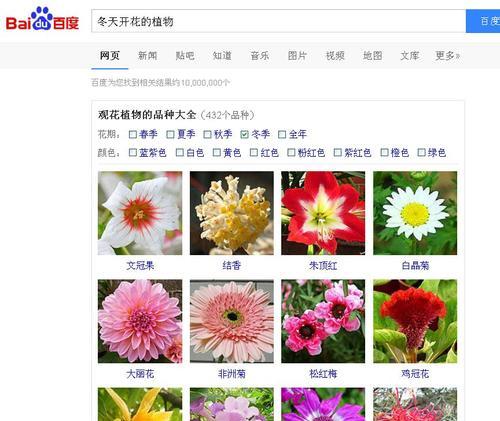Click the 文冠果 text link
The width and height of the screenshot is (500, 421).
coord(140,266)
